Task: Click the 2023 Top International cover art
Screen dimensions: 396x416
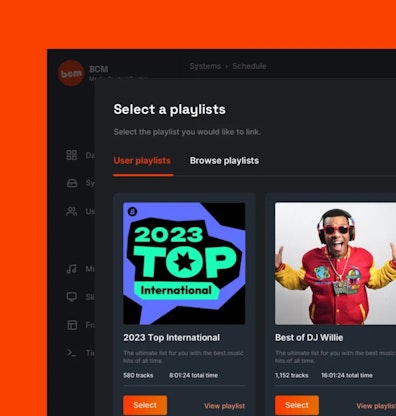Action: tap(184, 263)
